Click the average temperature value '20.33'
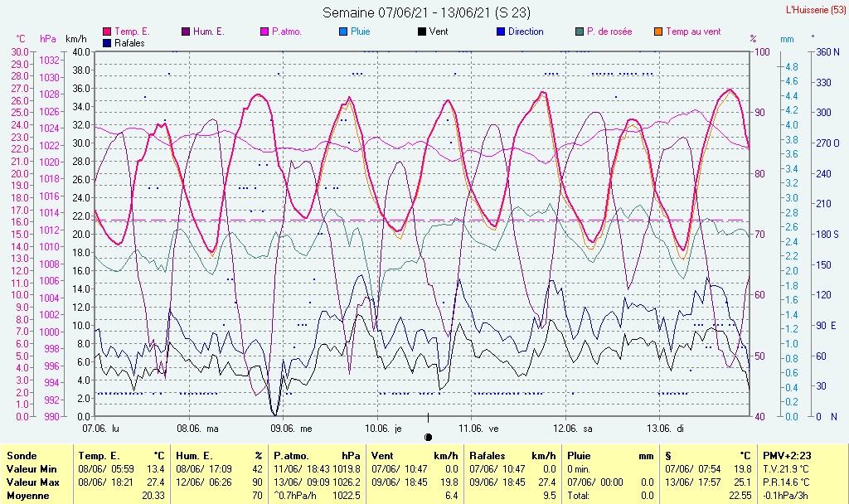 pyautogui.click(x=153, y=496)
